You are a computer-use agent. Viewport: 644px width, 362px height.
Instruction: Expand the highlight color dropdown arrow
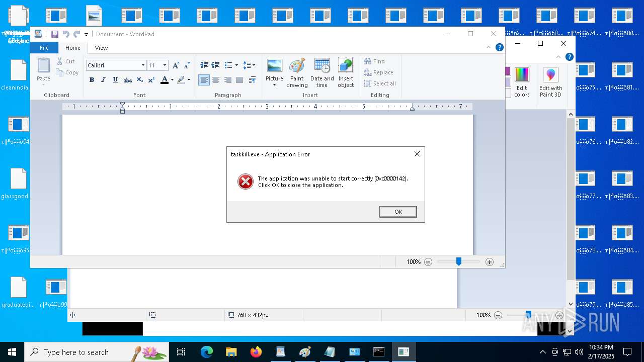pyautogui.click(x=189, y=80)
